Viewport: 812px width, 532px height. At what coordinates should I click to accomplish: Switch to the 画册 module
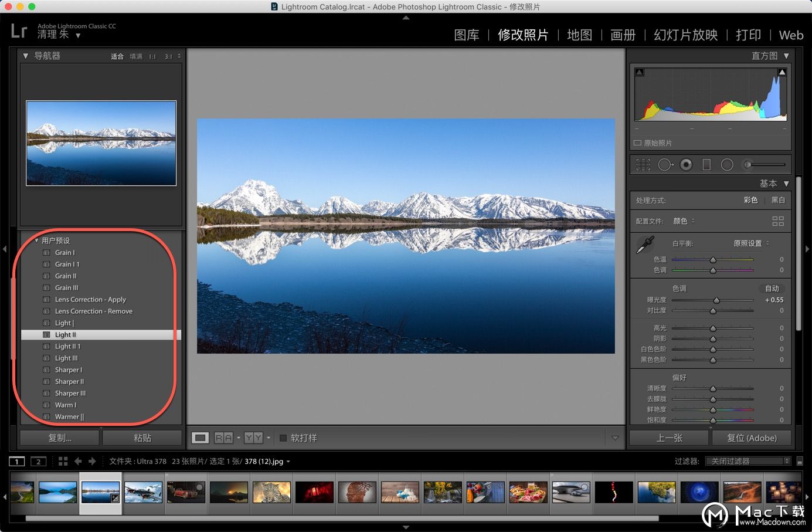(x=623, y=35)
